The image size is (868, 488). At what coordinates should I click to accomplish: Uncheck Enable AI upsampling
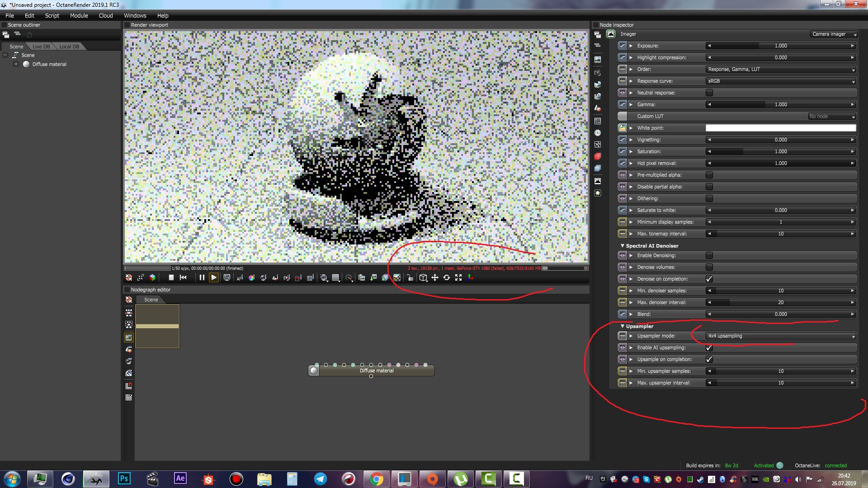pyautogui.click(x=709, y=347)
